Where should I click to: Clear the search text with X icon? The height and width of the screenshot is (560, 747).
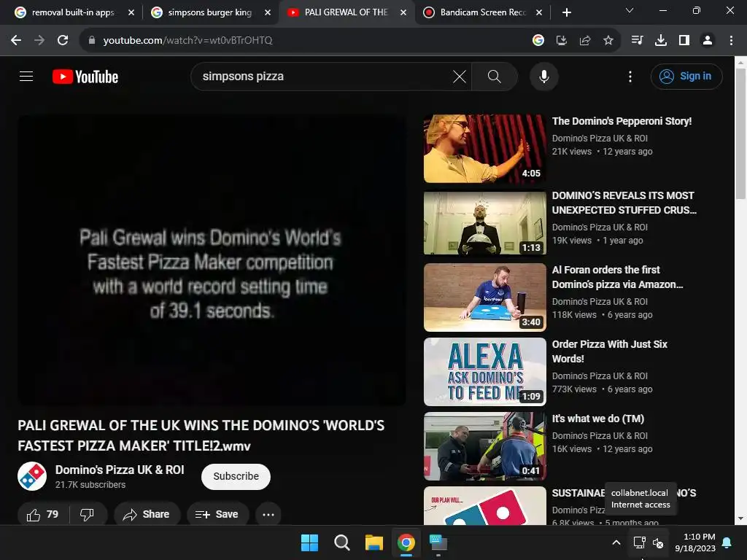click(x=460, y=76)
